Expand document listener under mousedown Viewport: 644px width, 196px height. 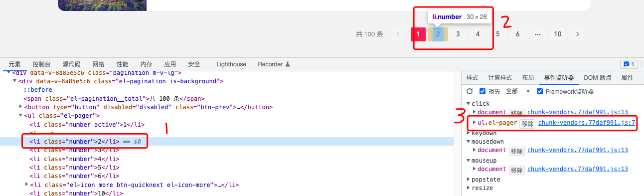[475, 150]
